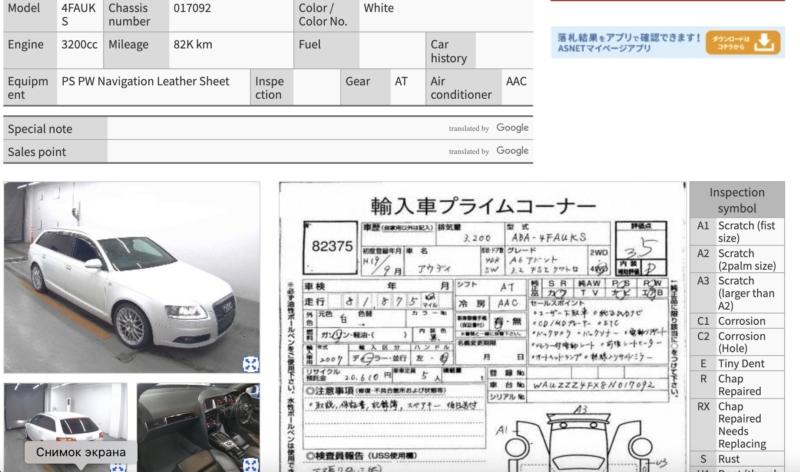The height and width of the screenshot is (472, 800).
Task: Click the expand icon on the interior photo
Action: point(250,464)
